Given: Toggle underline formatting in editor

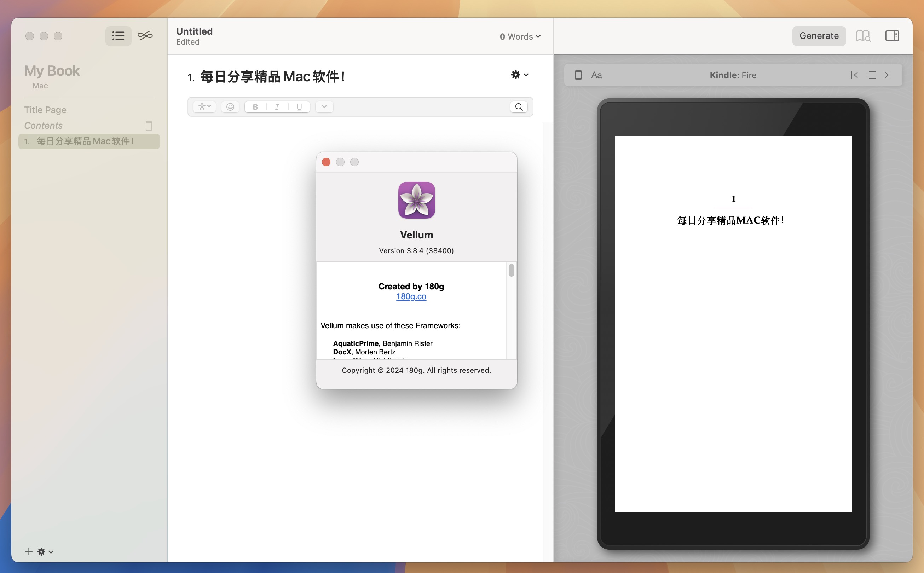Looking at the screenshot, I should click(x=298, y=106).
